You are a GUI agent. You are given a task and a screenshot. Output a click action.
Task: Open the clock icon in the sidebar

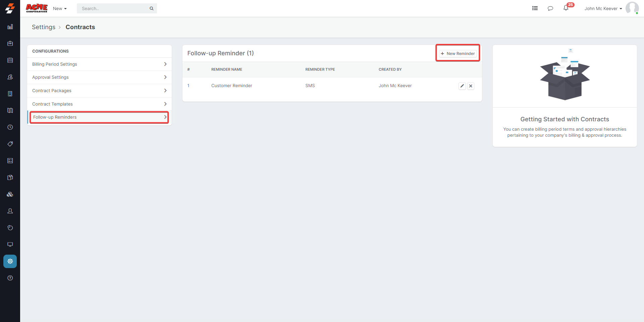pos(10,127)
